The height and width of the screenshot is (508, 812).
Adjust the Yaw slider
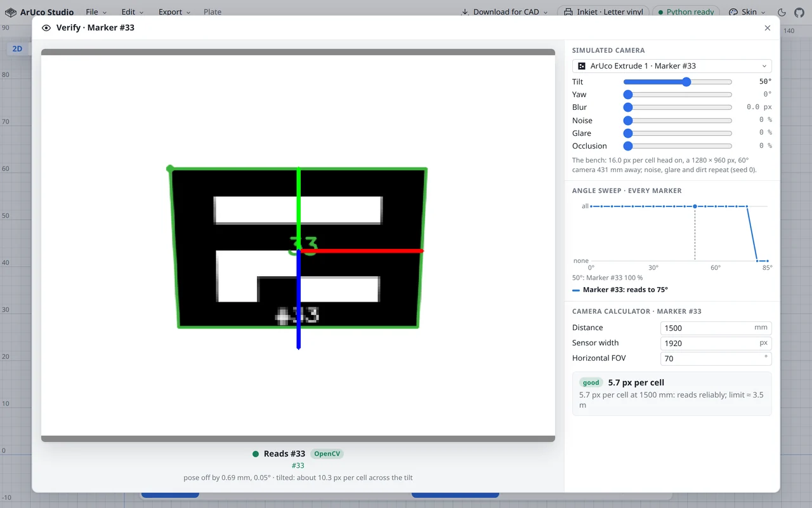[x=678, y=95]
